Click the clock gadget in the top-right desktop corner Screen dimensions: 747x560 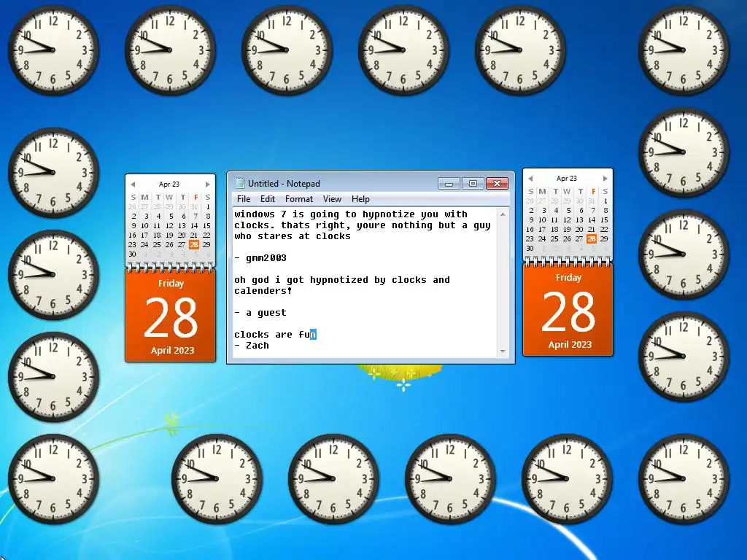pyautogui.click(x=683, y=50)
